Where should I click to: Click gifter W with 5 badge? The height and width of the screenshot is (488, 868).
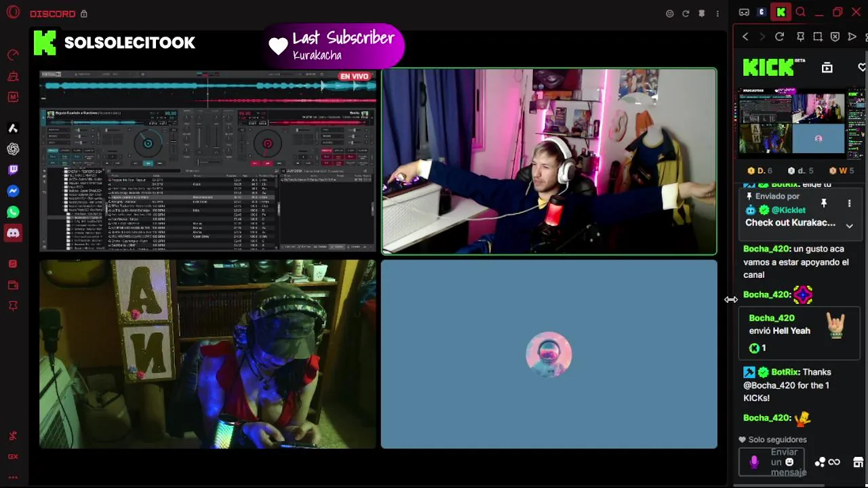(842, 171)
